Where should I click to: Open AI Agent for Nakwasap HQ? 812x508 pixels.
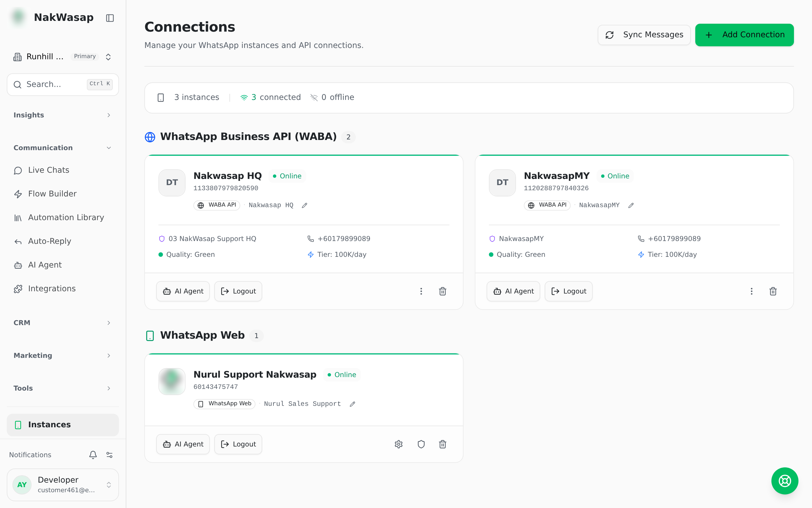183,291
